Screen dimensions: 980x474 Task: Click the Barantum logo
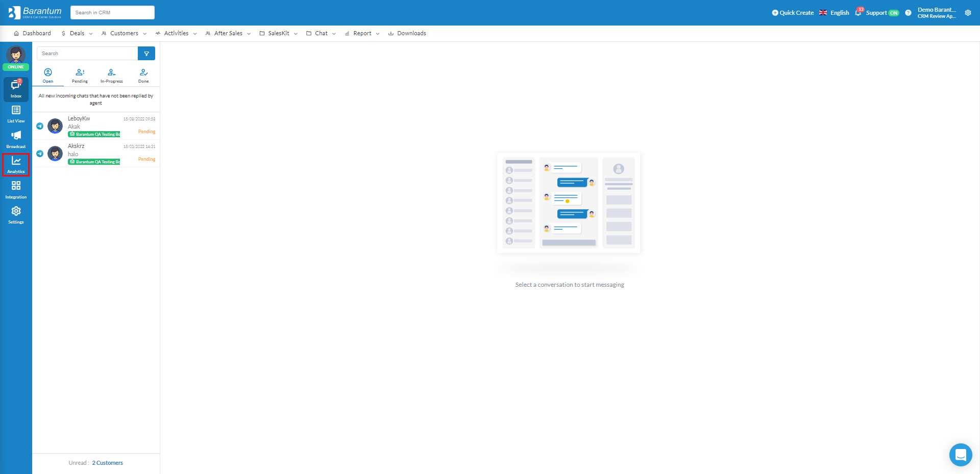(35, 12)
